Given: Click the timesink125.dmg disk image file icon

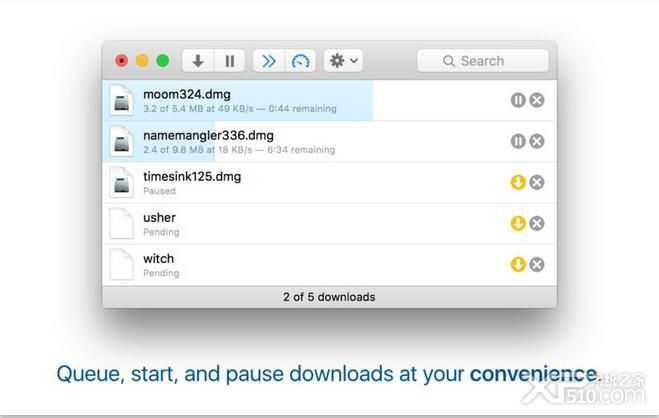Looking at the screenshot, I should click(x=121, y=182).
